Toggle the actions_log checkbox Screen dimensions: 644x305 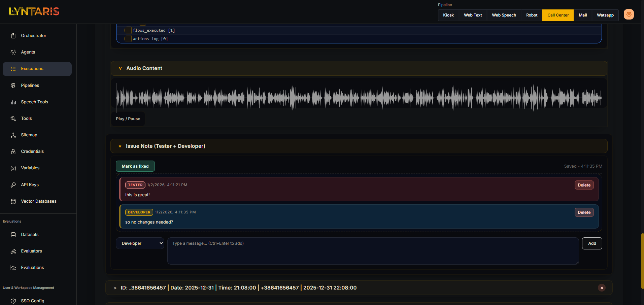128,39
